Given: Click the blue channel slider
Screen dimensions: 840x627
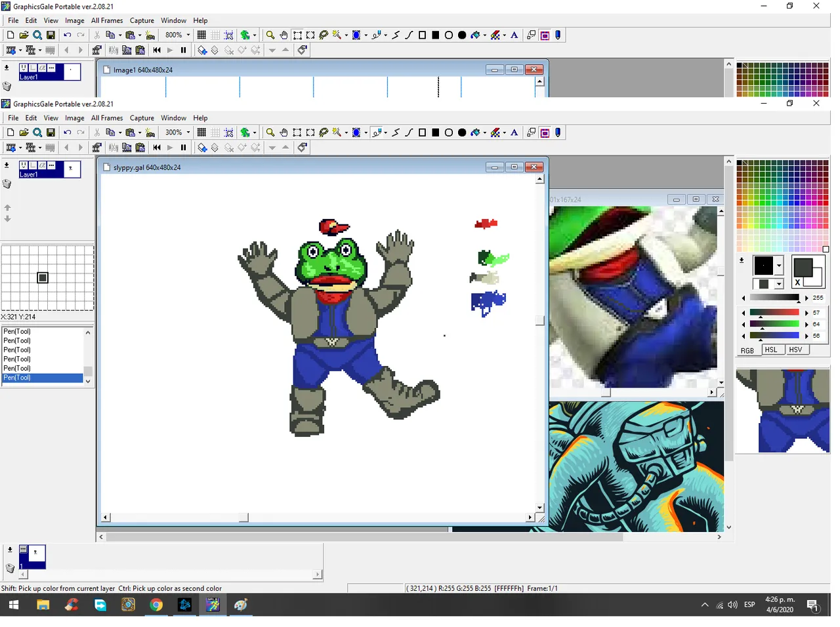Looking at the screenshot, I should (x=774, y=335).
